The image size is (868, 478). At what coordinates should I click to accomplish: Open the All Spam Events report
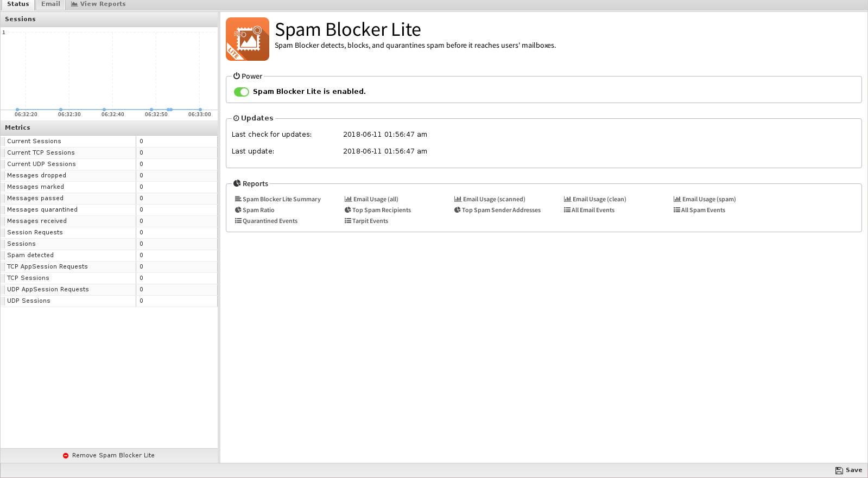(x=703, y=210)
